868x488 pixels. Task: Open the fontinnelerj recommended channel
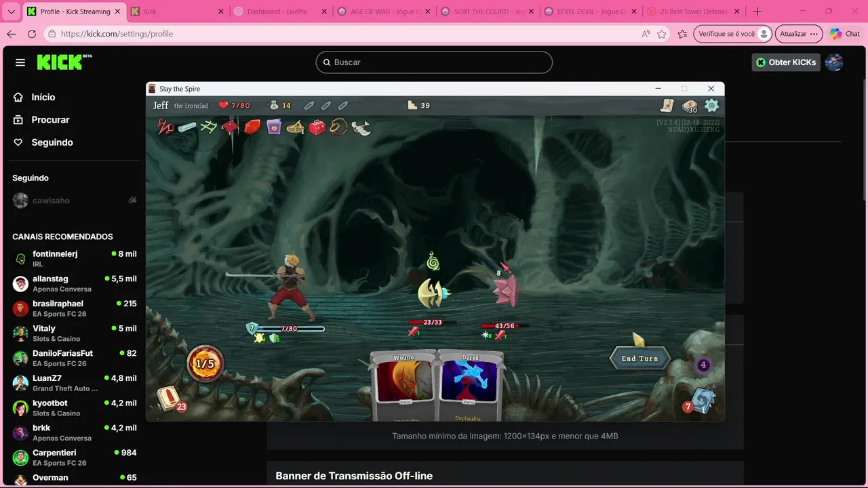75,258
